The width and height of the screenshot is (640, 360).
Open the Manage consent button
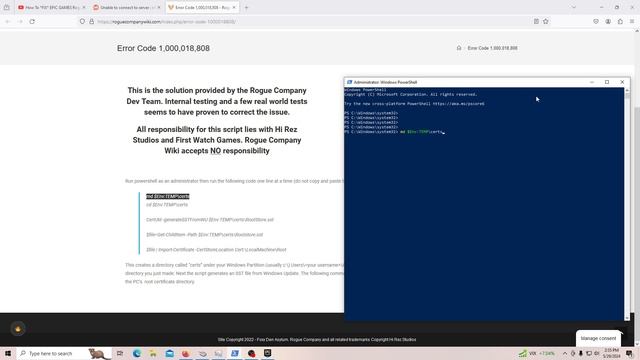click(598, 338)
